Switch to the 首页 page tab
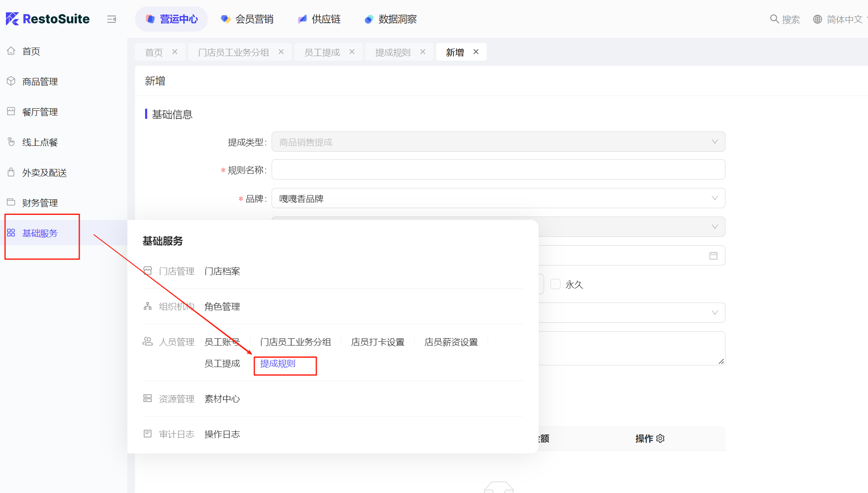 pos(154,52)
